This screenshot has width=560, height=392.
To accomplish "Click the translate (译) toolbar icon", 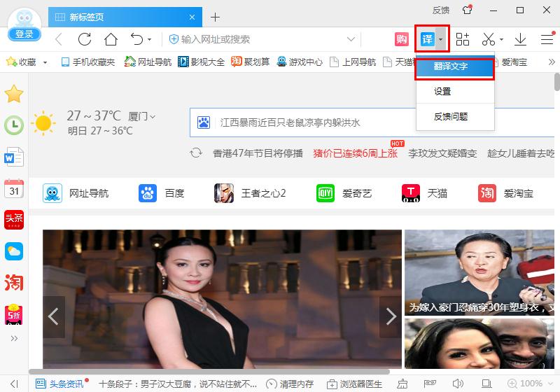I will coord(427,39).
